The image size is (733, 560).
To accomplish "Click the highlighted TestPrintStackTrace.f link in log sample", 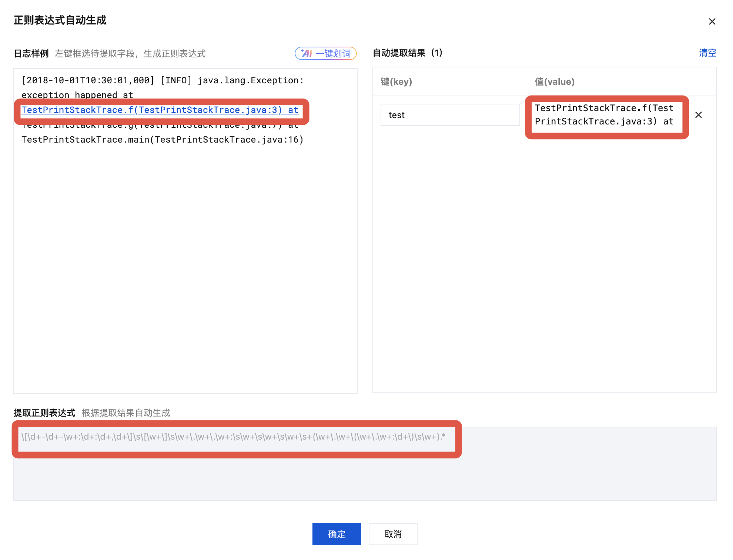I will (x=160, y=110).
